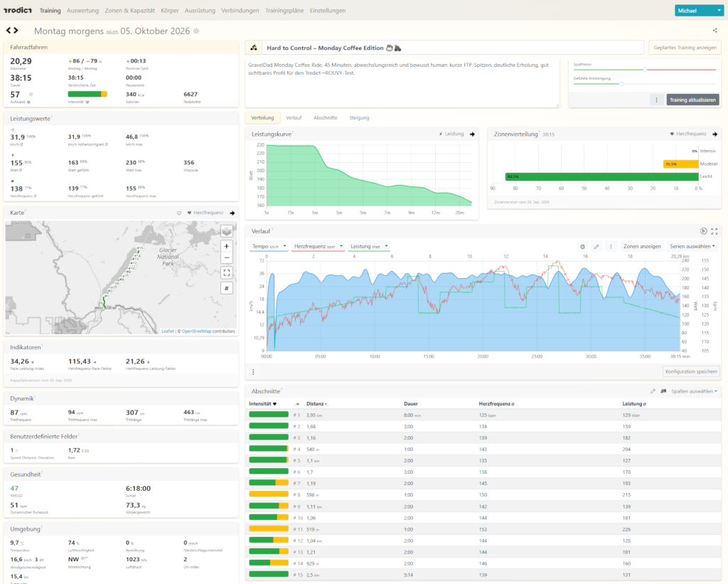Image resolution: width=728 pixels, height=584 pixels.
Task: Click the trodict logo
Action: [18, 10]
